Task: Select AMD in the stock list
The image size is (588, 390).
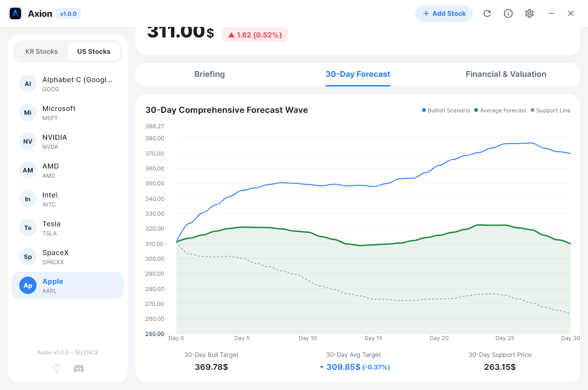Action: tap(68, 171)
